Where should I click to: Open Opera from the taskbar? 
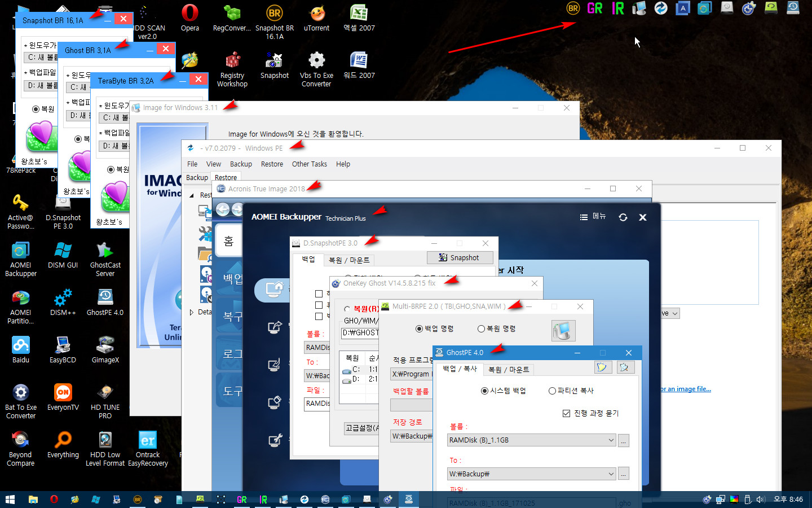pyautogui.click(x=54, y=500)
